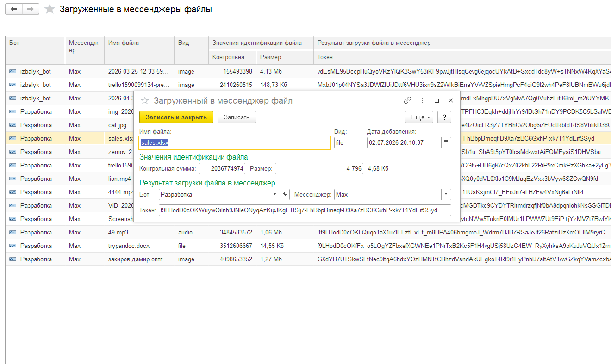
Task: Select the file name cell cat.jpg
Action: tap(119, 125)
